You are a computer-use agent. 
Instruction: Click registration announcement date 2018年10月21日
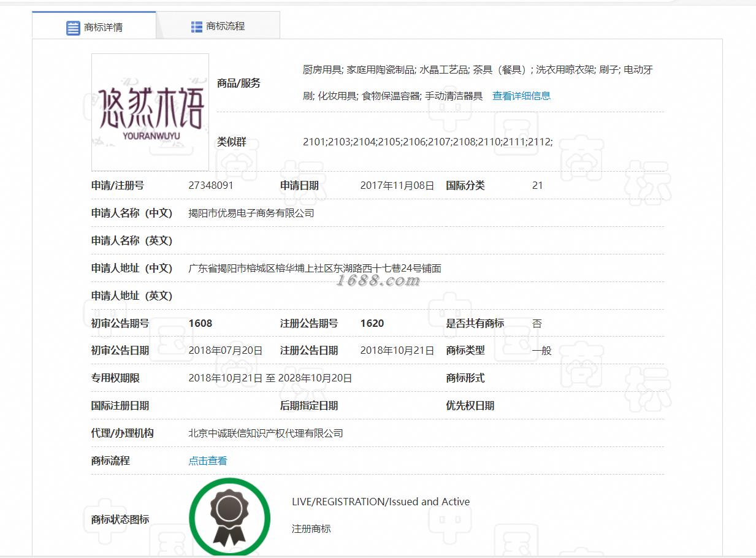[x=397, y=351]
